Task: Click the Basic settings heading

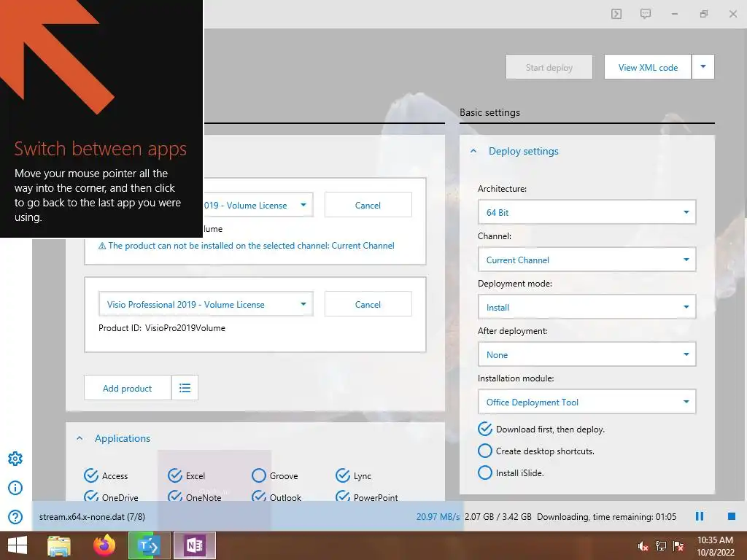Action: tap(489, 112)
